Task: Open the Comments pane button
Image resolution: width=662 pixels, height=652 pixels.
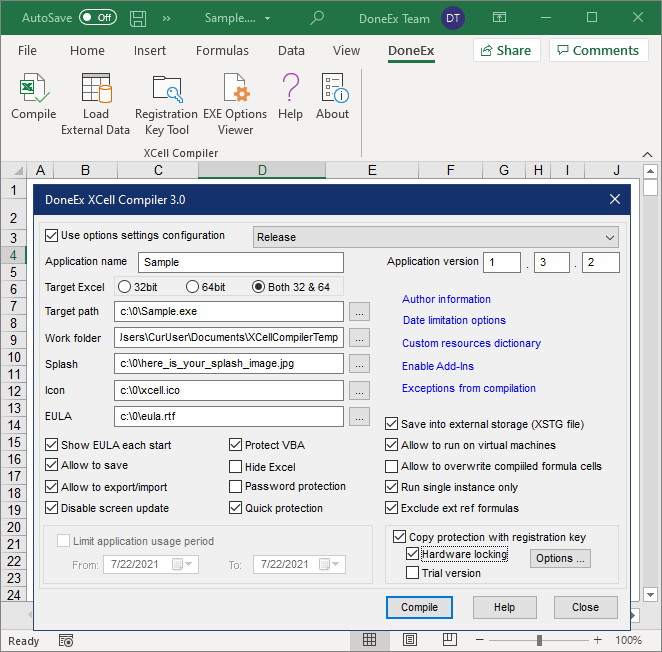Action: pyautogui.click(x=599, y=50)
